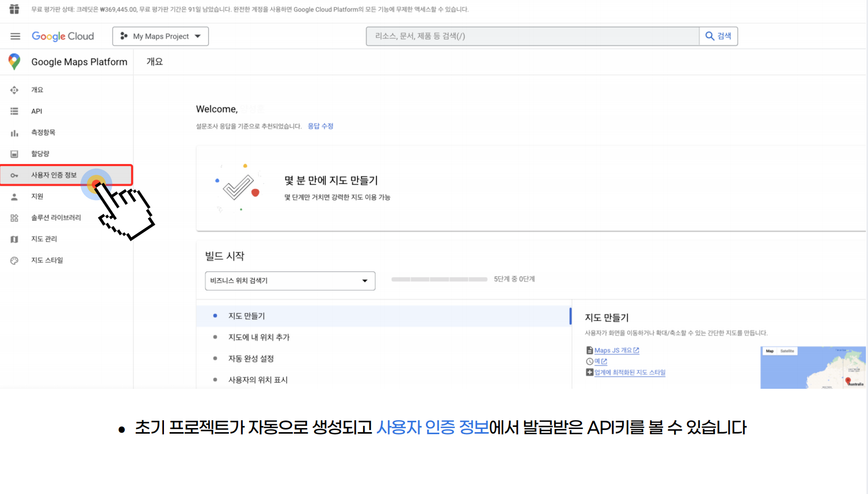
Task: Click the 지도 관리 map icon
Action: (14, 239)
